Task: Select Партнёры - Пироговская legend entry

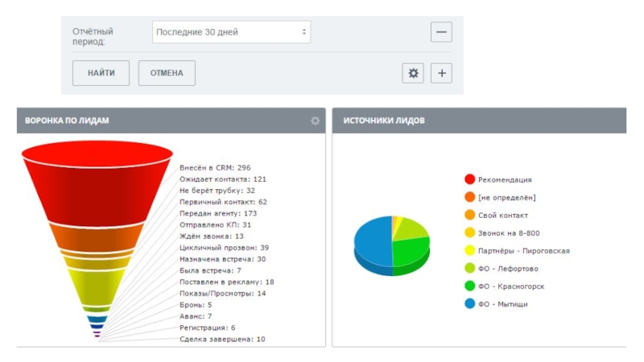Action: click(523, 250)
